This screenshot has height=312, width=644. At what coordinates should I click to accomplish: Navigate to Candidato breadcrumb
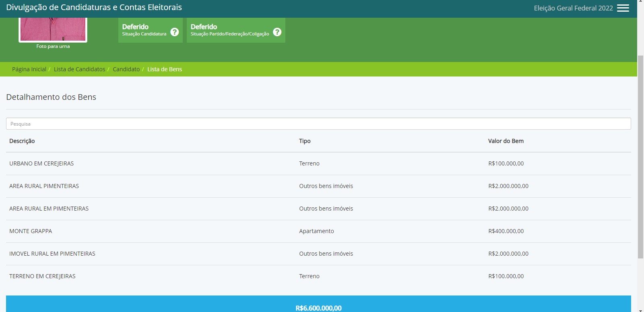pyautogui.click(x=126, y=69)
